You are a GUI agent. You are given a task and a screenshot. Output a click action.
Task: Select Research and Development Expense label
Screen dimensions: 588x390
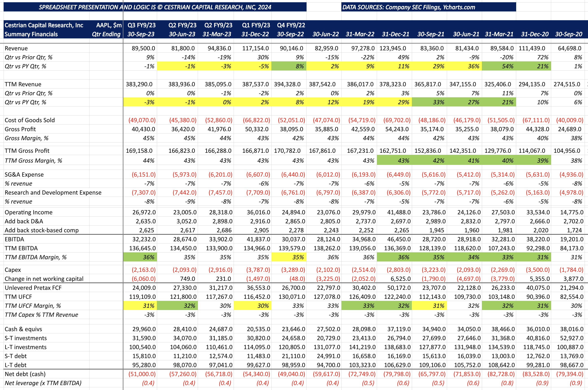[53, 193]
